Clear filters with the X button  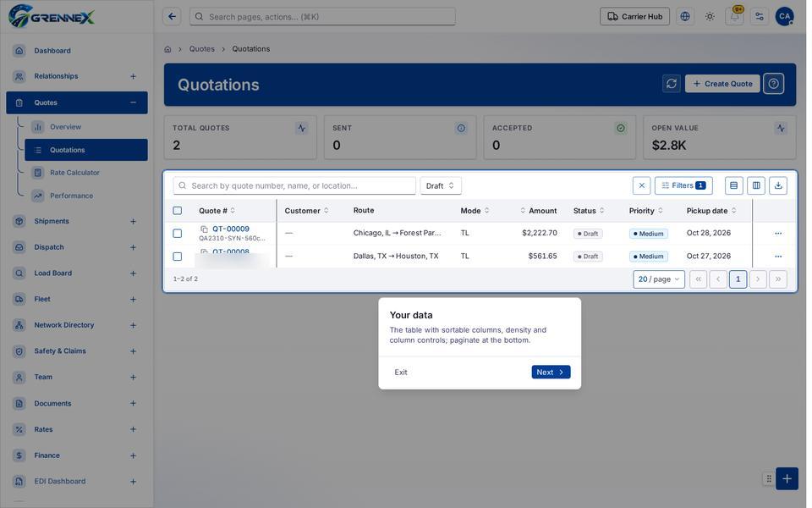(x=642, y=185)
